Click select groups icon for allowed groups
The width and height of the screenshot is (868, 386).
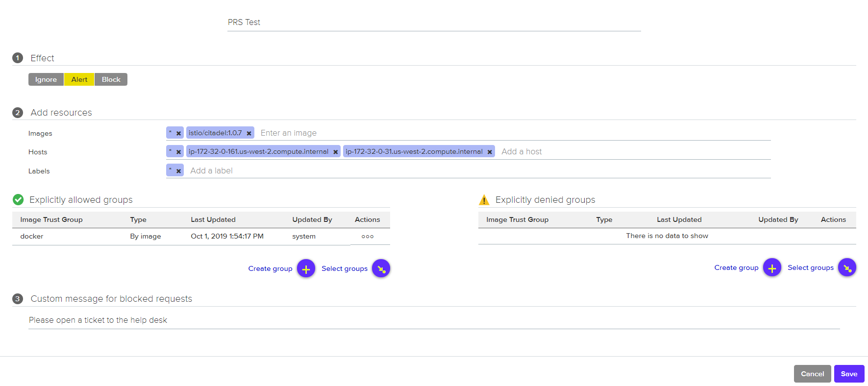click(381, 268)
